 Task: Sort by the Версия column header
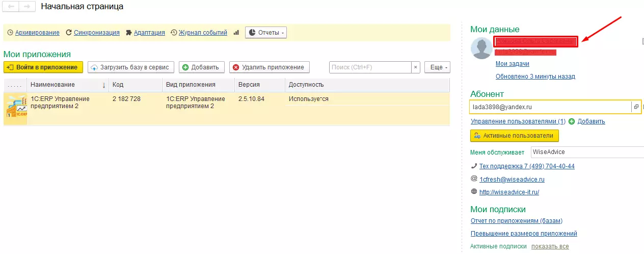260,85
